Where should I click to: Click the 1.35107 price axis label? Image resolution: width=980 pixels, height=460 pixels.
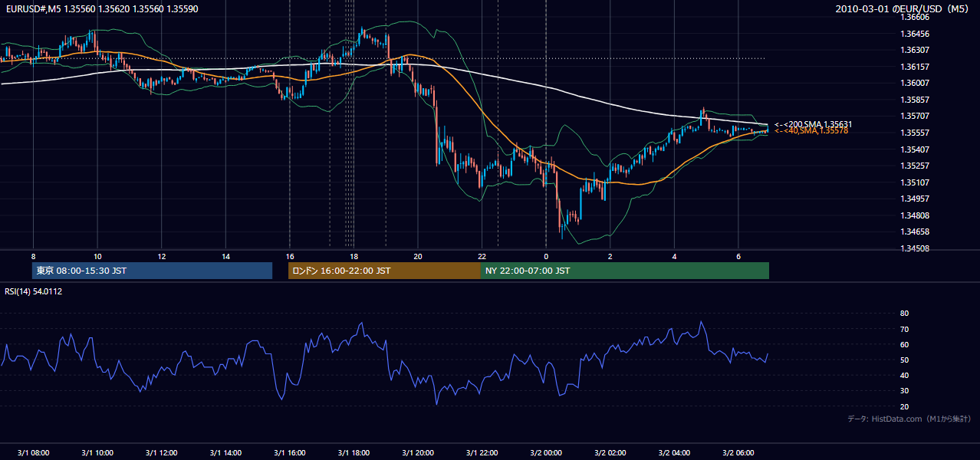coord(916,182)
